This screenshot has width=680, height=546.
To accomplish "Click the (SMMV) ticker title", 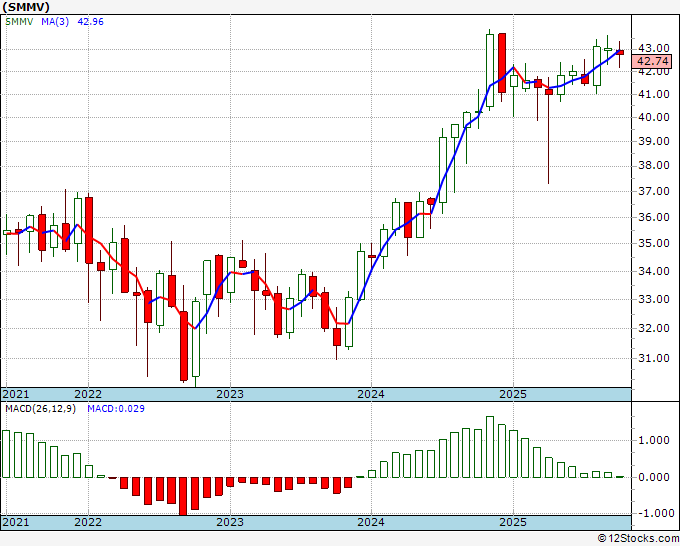I will click(x=26, y=7).
